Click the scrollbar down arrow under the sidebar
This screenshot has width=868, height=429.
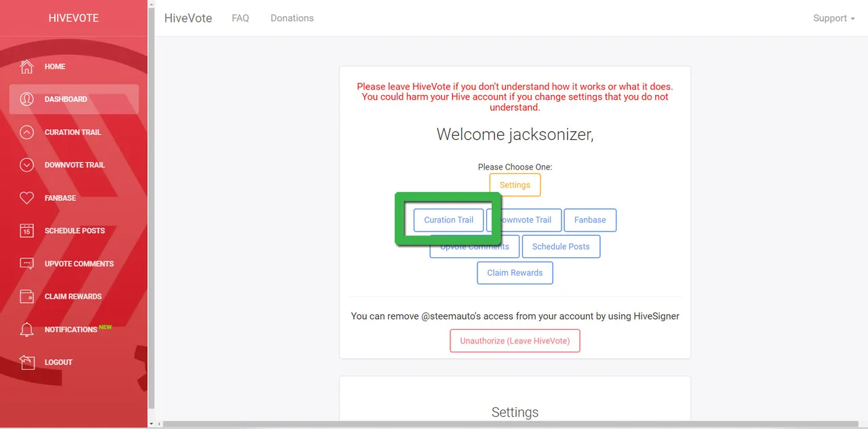pos(151,424)
